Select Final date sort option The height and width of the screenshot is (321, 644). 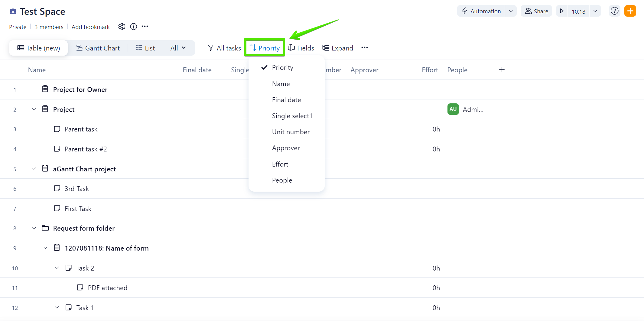point(286,100)
